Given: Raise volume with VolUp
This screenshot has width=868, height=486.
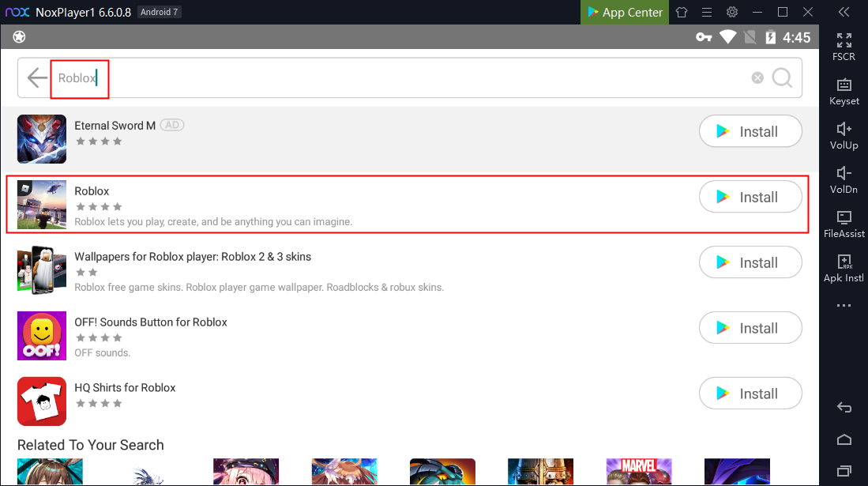Looking at the screenshot, I should pos(844,136).
